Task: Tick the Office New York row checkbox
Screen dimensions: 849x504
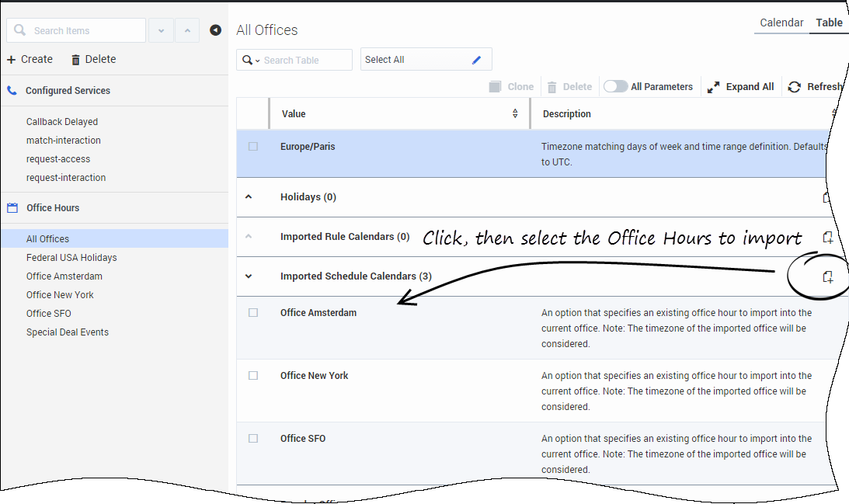Action: point(253,376)
